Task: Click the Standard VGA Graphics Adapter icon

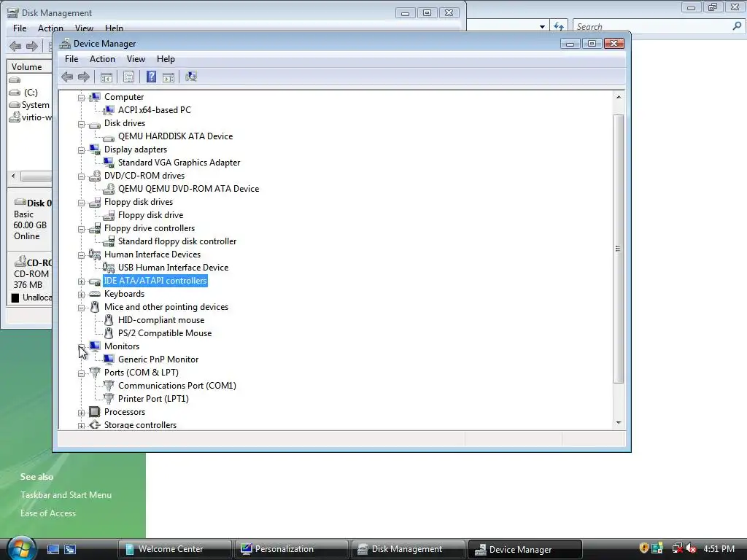Action: tap(109, 163)
